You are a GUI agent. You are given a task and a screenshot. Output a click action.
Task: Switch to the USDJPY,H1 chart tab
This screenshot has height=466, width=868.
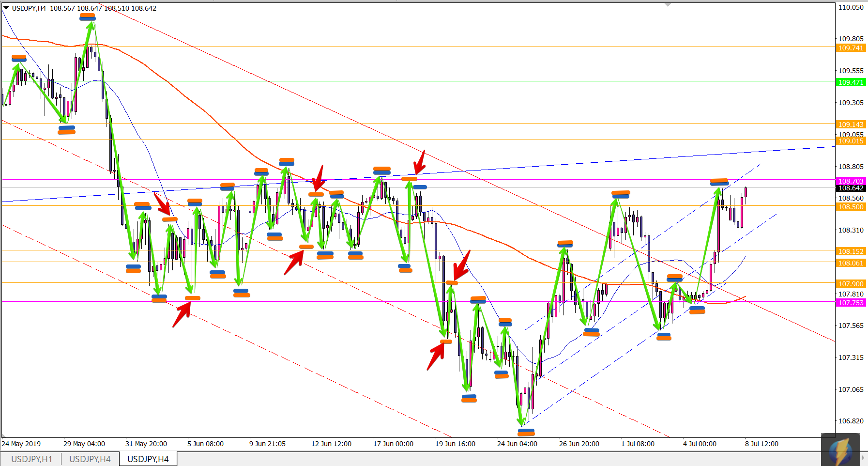[x=31, y=459]
